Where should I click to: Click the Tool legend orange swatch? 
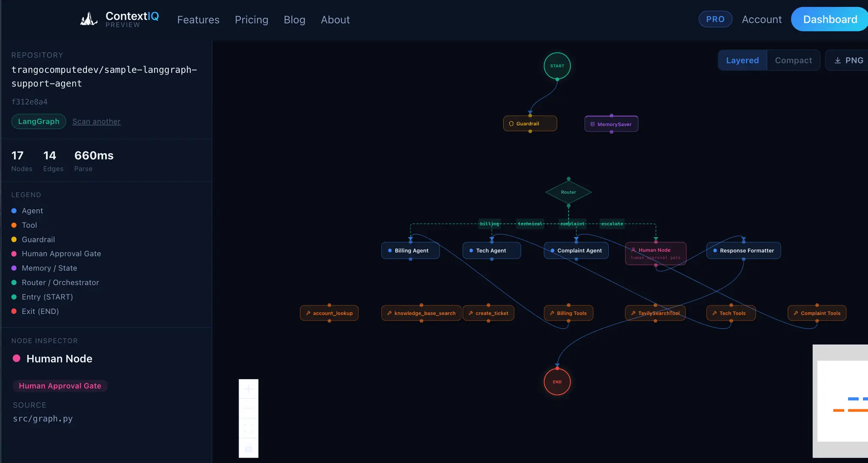14,225
